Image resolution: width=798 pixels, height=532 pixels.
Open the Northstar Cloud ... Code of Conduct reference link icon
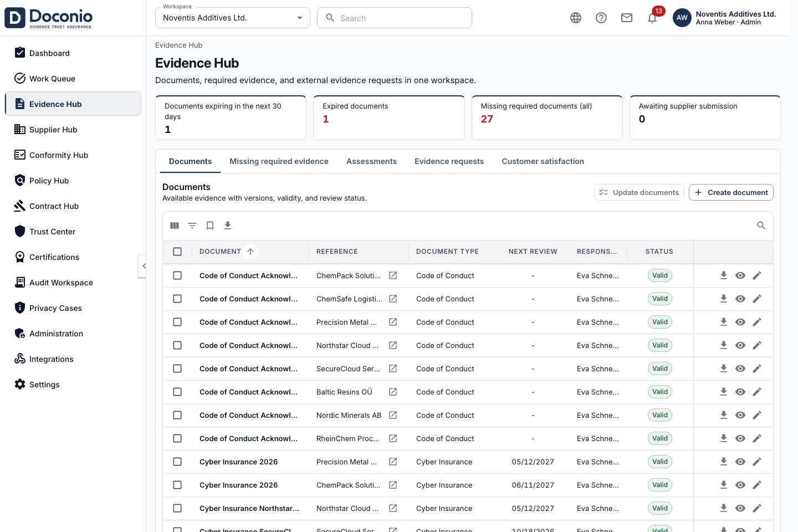[393, 345]
